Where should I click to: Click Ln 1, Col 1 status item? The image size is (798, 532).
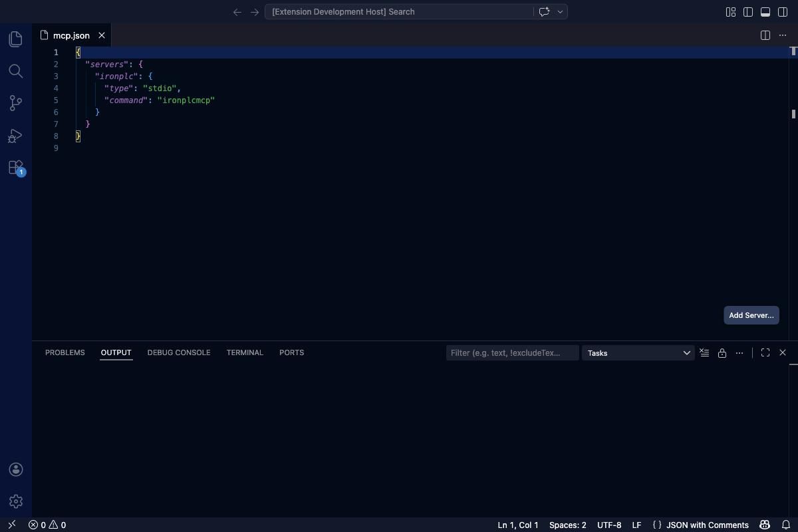[x=518, y=525]
